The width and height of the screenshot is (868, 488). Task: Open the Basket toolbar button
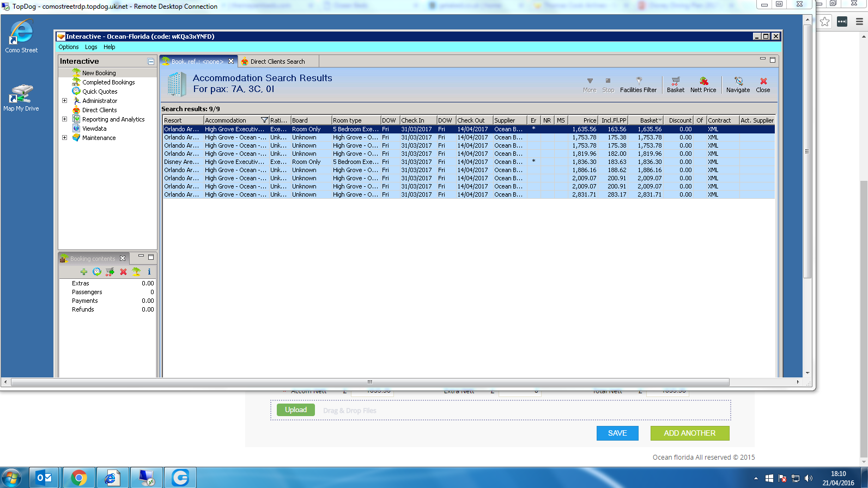click(676, 84)
